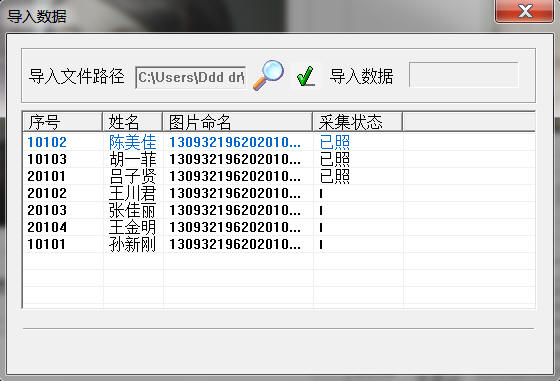The width and height of the screenshot is (560, 381).
Task: Sort by the 姓名 column header
Action: coord(132,122)
